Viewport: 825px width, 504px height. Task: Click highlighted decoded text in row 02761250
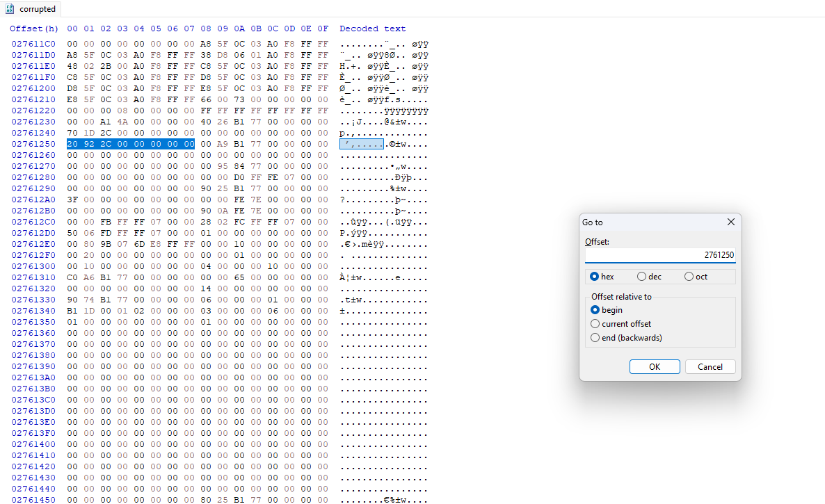tap(361, 144)
